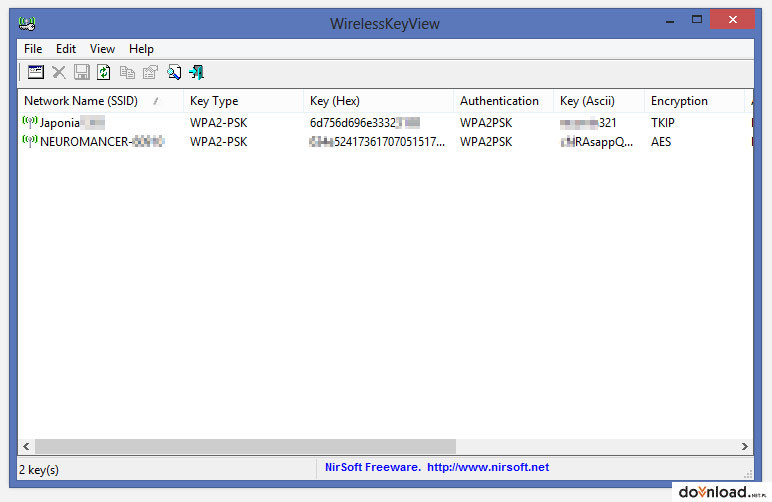
Task: Open the NirSoft website link
Action: (488, 467)
